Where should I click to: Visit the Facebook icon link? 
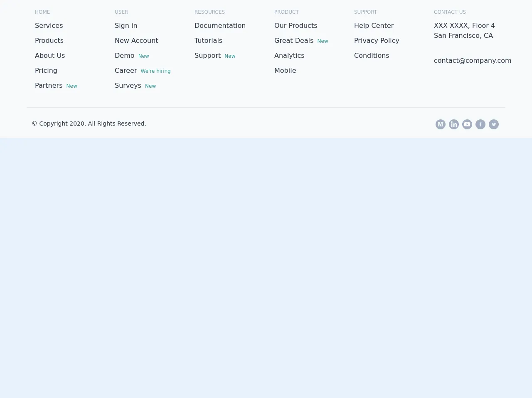click(x=480, y=124)
